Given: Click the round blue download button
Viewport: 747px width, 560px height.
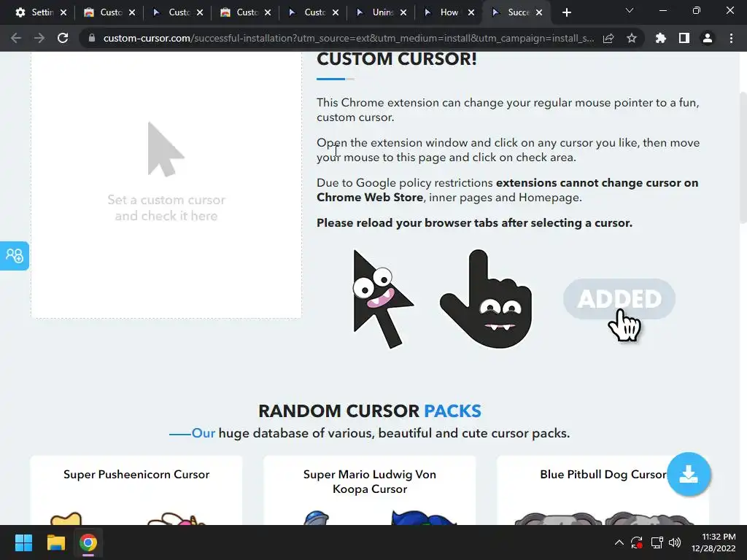Looking at the screenshot, I should pos(689,474).
